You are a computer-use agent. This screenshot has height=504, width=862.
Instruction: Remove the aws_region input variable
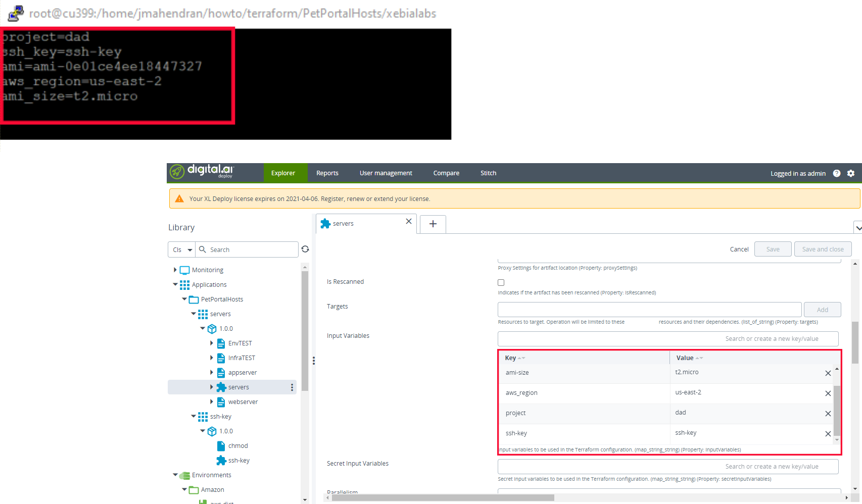click(x=828, y=393)
